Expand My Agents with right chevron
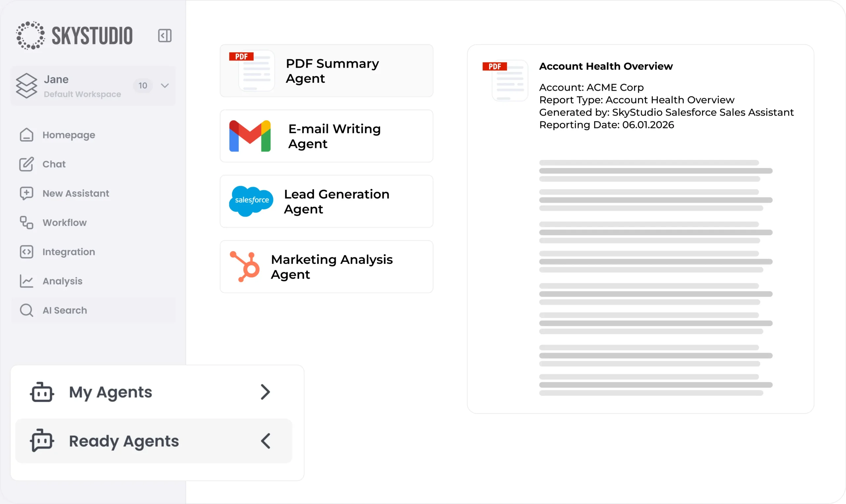Viewport: 846px width, 504px height. pos(265,392)
